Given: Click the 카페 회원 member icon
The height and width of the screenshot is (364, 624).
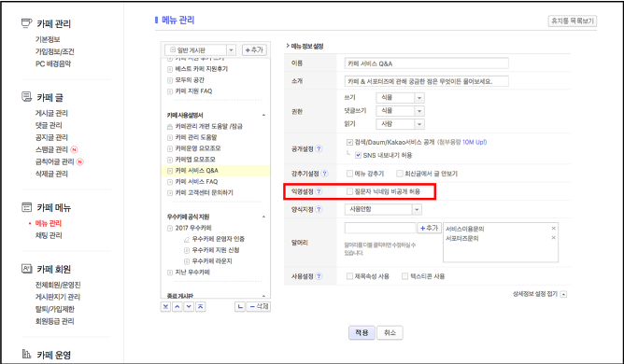Looking at the screenshot, I should tap(26, 269).
